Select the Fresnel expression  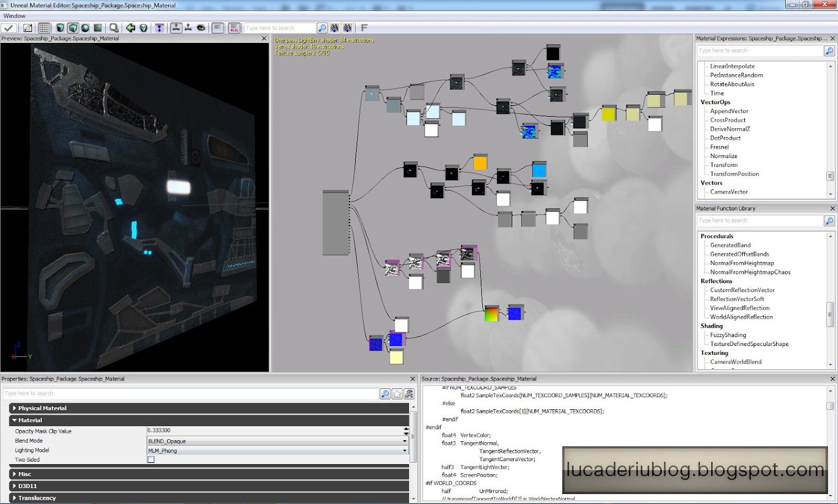tap(719, 147)
